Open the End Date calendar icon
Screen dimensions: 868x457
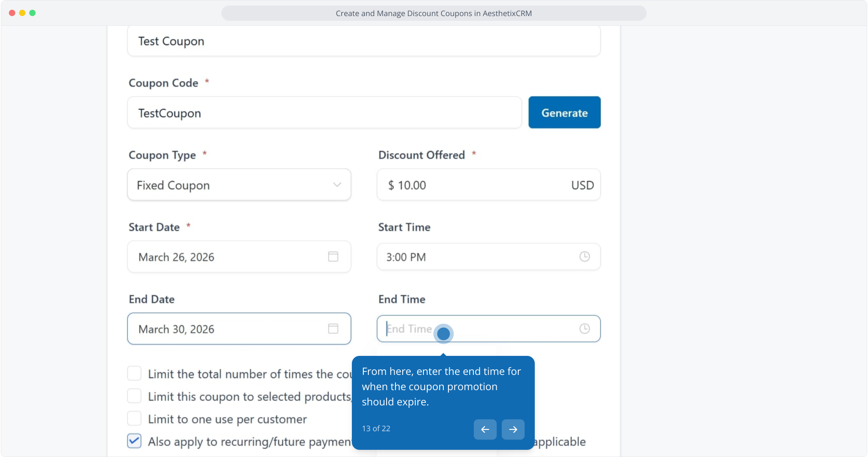click(333, 329)
